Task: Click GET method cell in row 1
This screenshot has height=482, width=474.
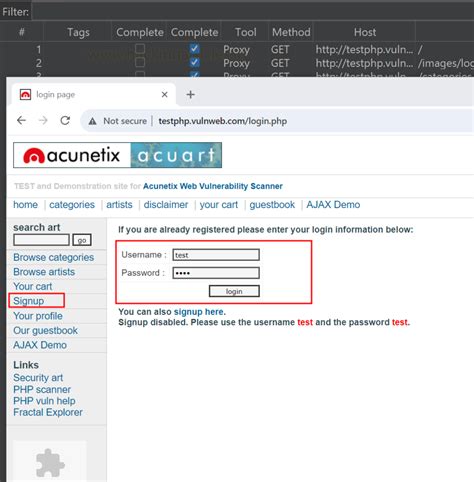Action: [280, 49]
